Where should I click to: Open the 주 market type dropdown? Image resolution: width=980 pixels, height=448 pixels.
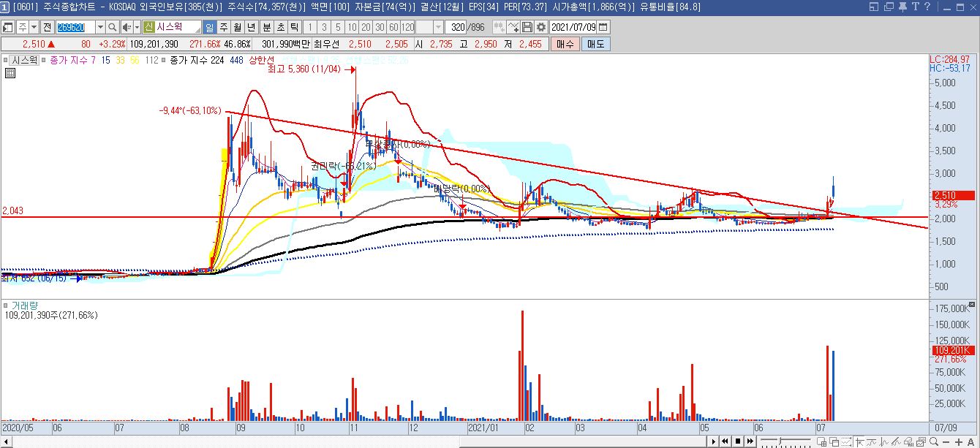(x=34, y=27)
